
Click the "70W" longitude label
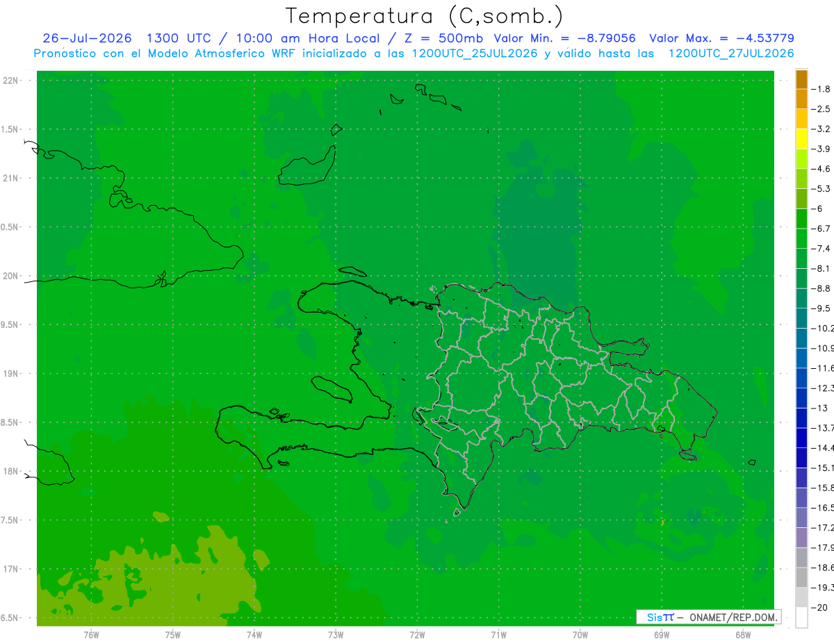pos(580,635)
